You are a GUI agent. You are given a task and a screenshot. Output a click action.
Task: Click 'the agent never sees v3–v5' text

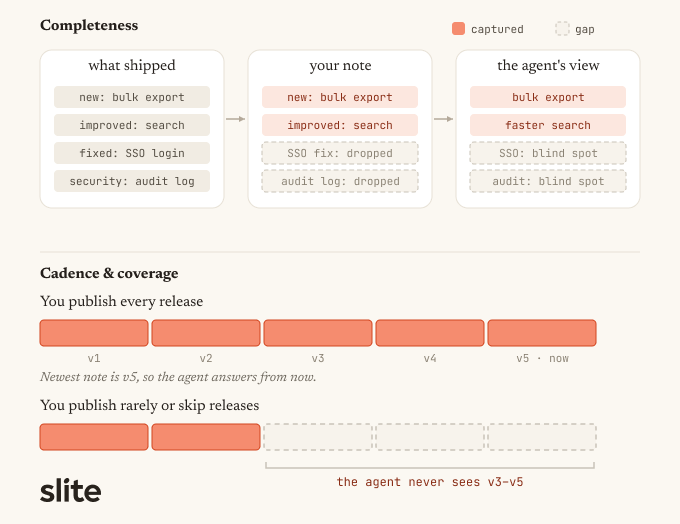[430, 482]
